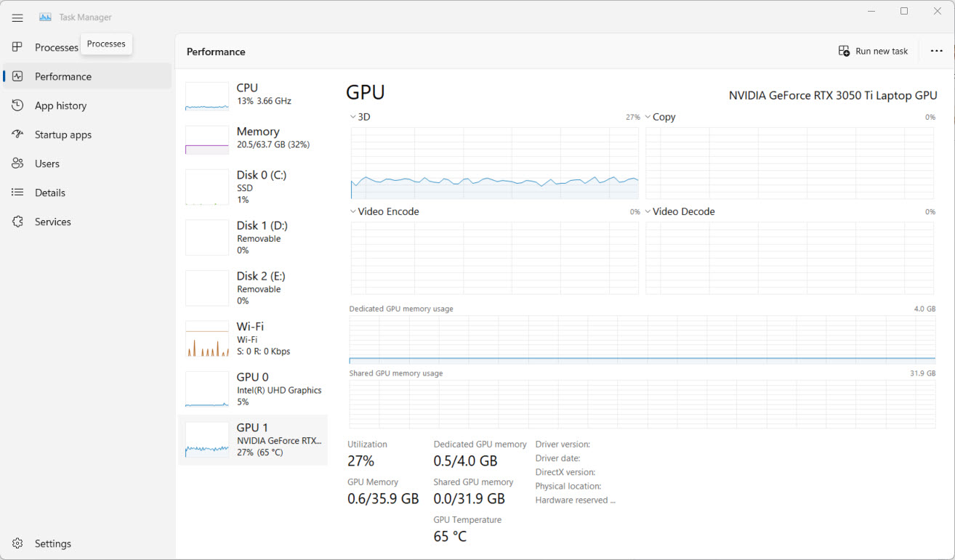Viewport: 955px width, 560px height.
Task: Open the three-dot more options menu
Action: pyautogui.click(x=936, y=51)
